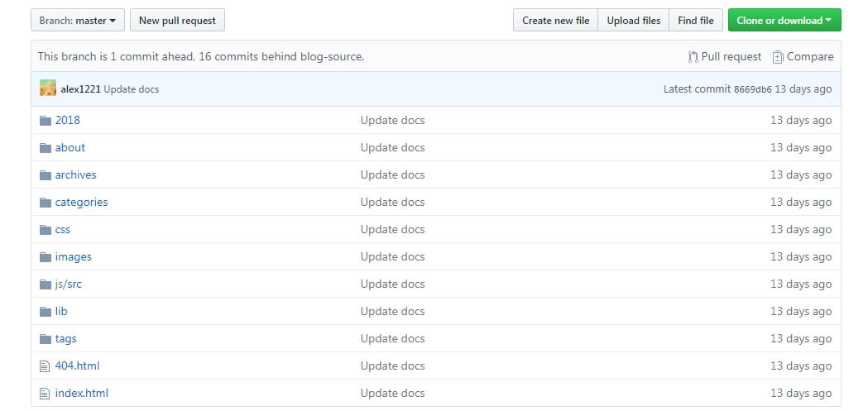Open the about folder

pyautogui.click(x=70, y=147)
